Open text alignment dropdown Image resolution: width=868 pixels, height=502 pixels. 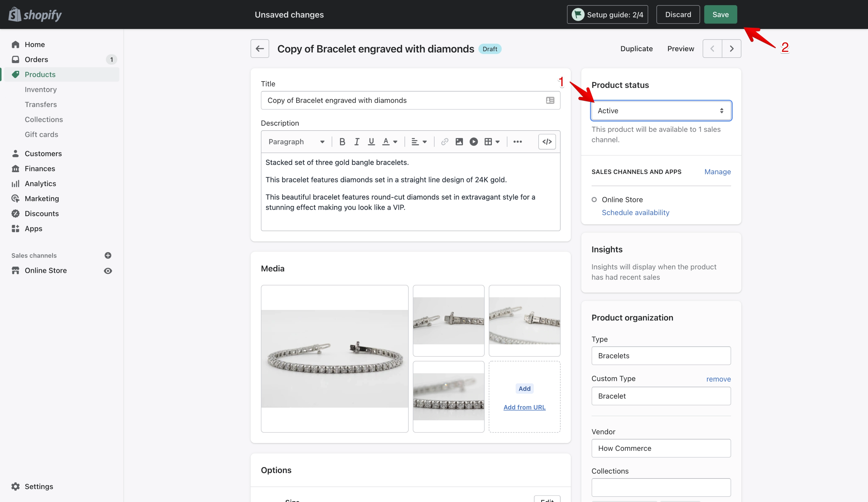[419, 142]
